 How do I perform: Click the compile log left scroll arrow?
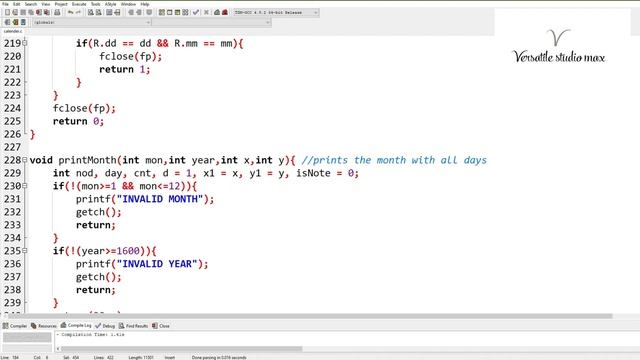58,349
